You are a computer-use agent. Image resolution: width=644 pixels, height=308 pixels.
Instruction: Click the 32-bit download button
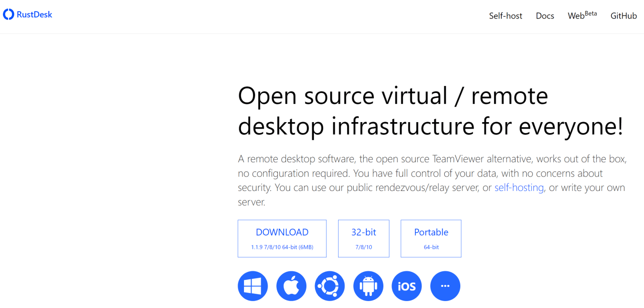pos(364,239)
